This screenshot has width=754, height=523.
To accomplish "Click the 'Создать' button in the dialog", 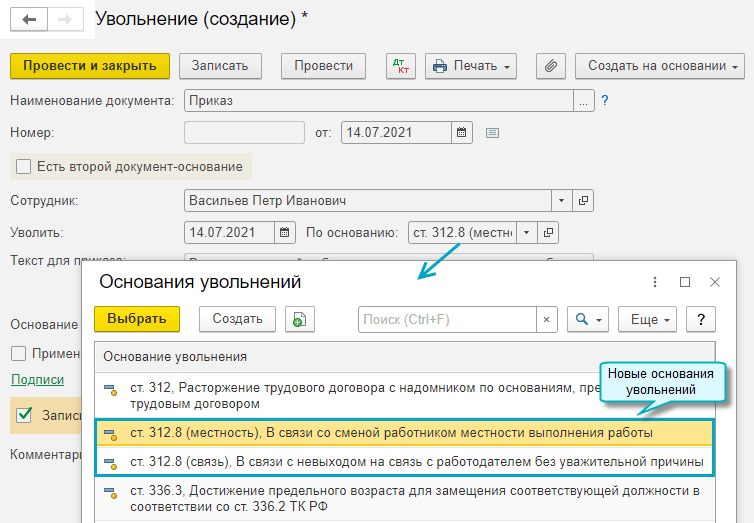I will [x=238, y=319].
